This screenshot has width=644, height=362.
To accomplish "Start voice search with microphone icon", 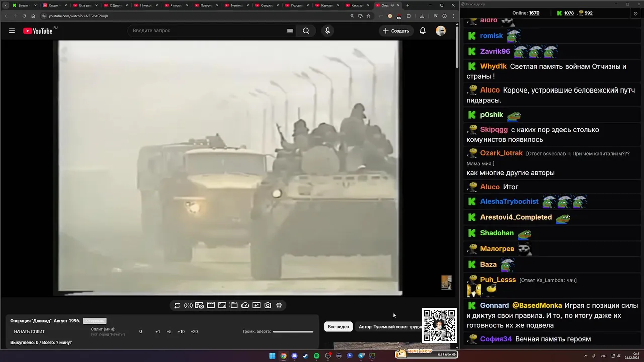I will 328,31.
